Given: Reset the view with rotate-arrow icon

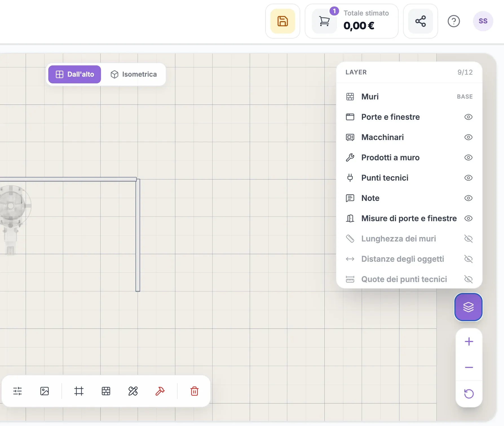Looking at the screenshot, I should tap(469, 394).
